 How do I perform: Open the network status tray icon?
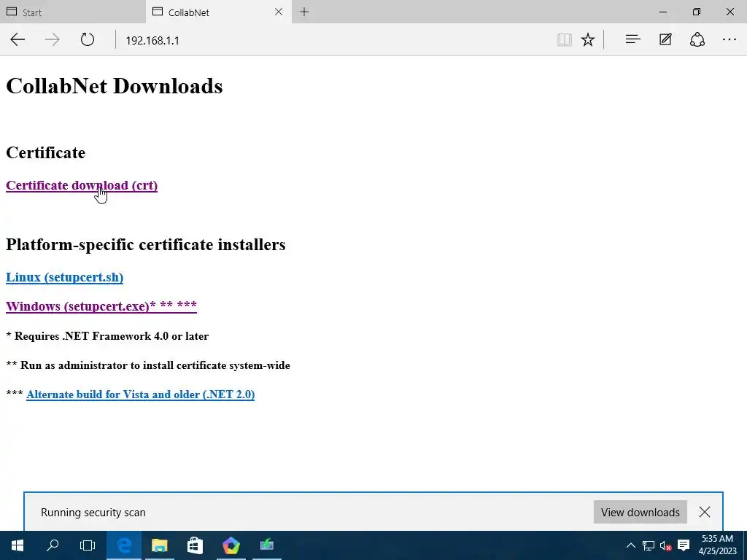pos(648,545)
